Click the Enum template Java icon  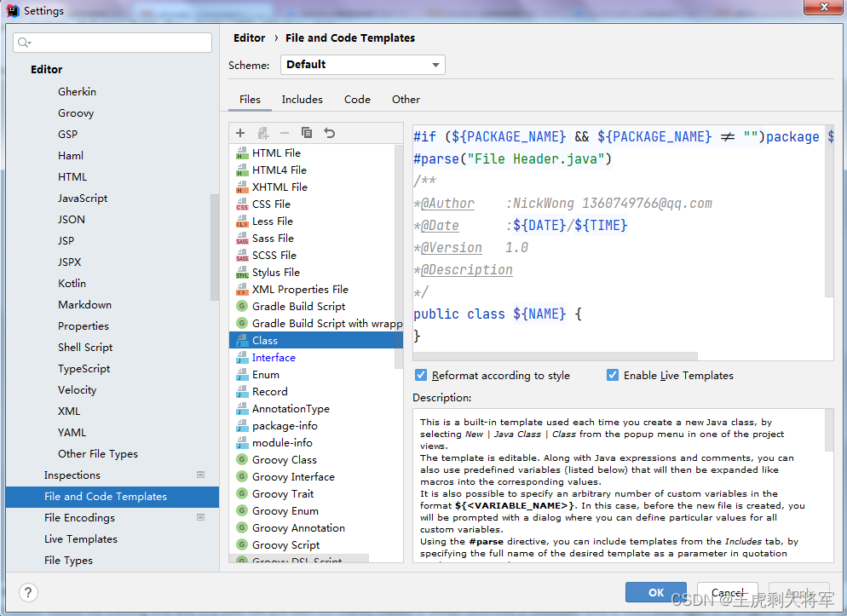tap(242, 375)
